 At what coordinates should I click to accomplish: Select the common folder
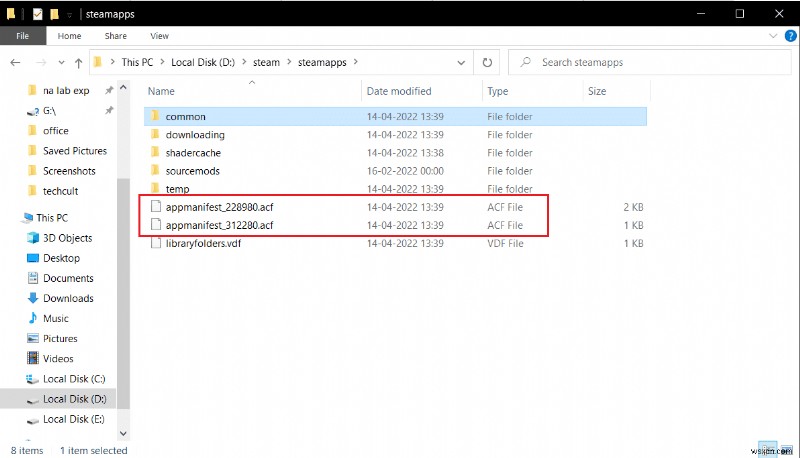(395, 116)
